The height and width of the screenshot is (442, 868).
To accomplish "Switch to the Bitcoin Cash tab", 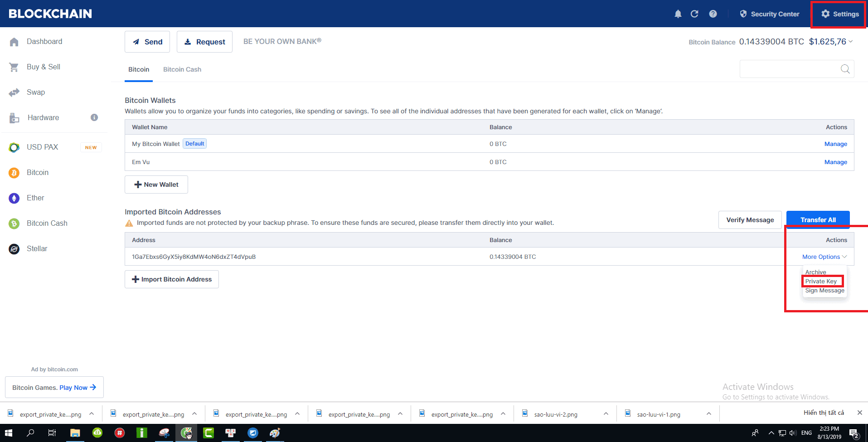I will (182, 69).
